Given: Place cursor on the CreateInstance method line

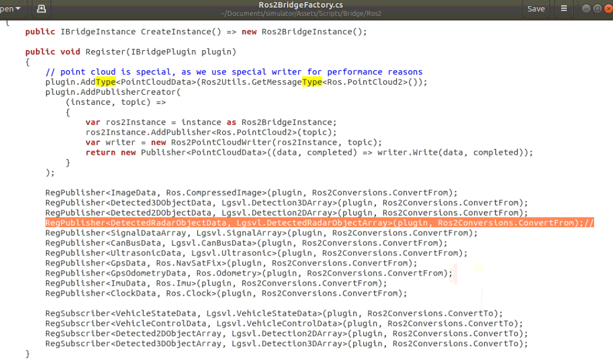Looking at the screenshot, I should [x=195, y=31].
